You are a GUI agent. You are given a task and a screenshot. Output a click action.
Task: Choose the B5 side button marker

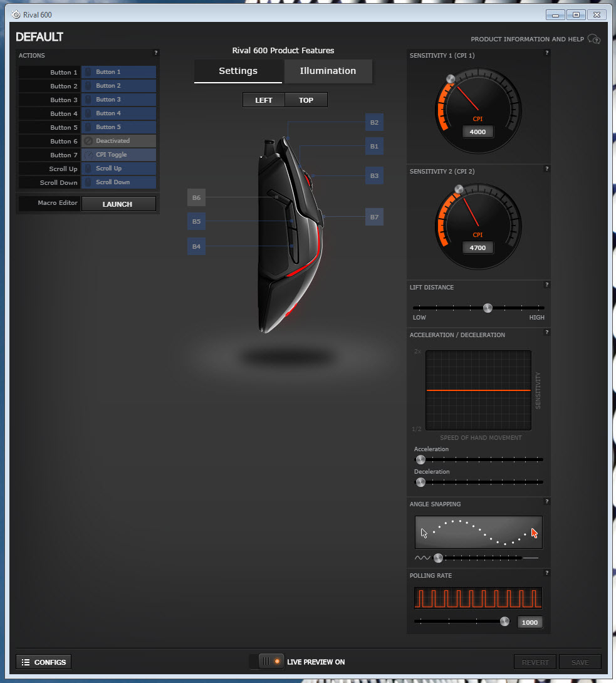pyautogui.click(x=197, y=221)
